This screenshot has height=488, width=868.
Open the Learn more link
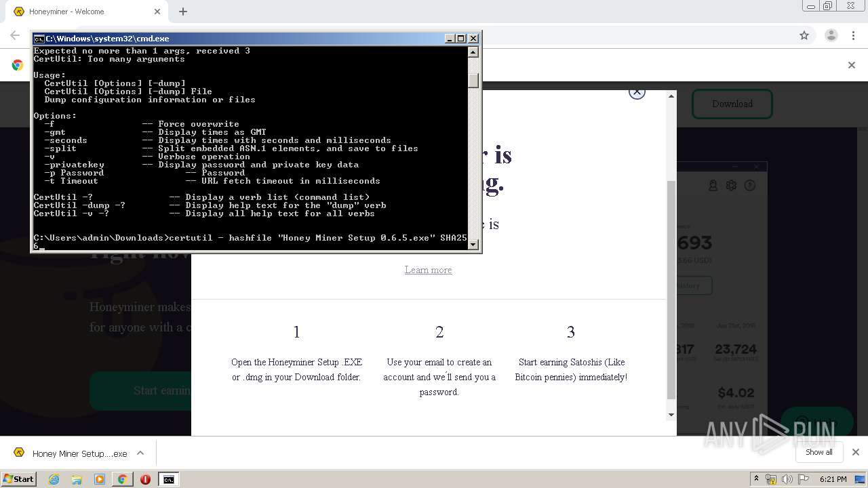click(x=428, y=270)
